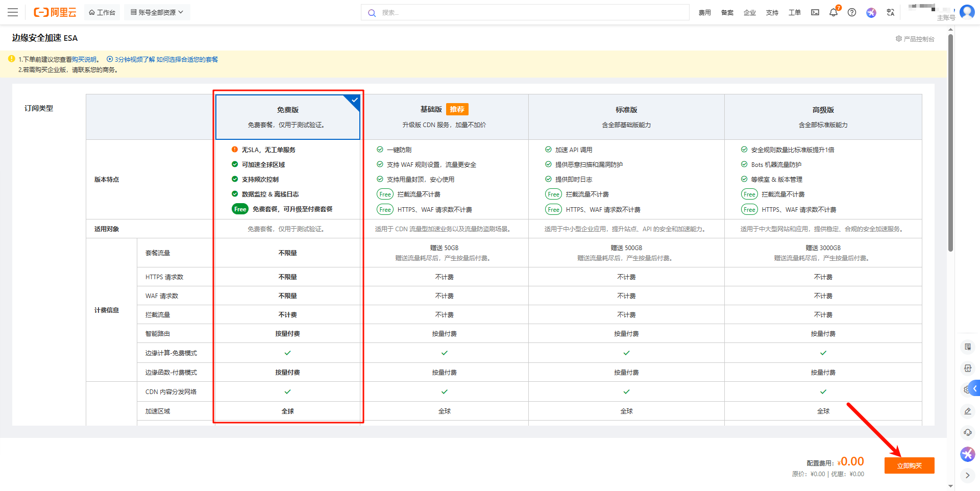Screen dimensions: 980x491
Task: Choose the 高级版 plan option
Action: pos(823,117)
